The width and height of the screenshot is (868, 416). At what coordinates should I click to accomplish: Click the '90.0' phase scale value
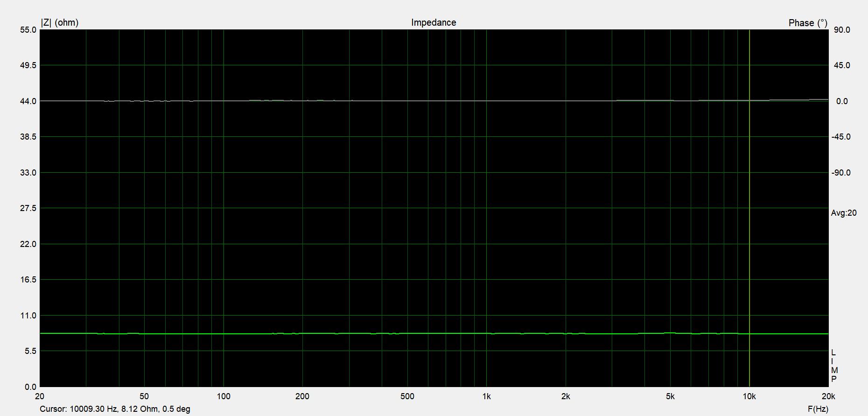point(842,30)
